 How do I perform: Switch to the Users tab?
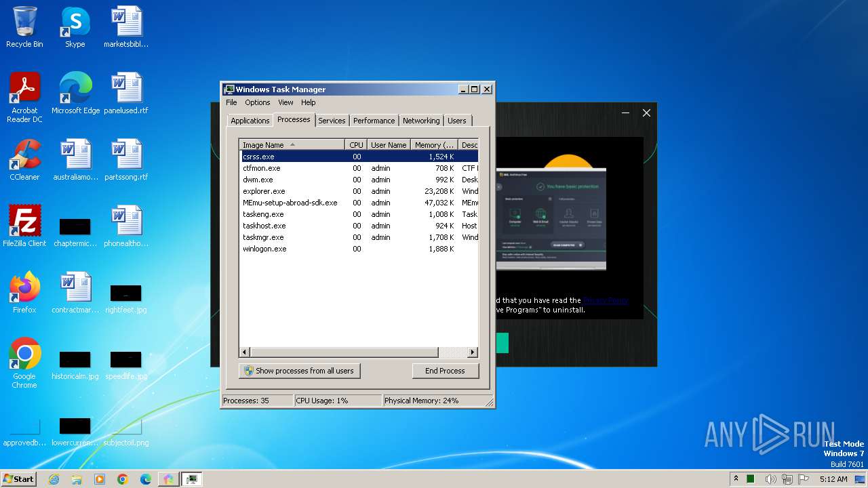tap(457, 121)
